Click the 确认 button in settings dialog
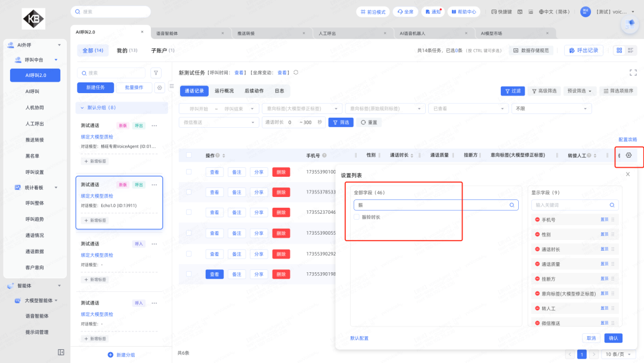The image size is (644, 363). point(613,338)
